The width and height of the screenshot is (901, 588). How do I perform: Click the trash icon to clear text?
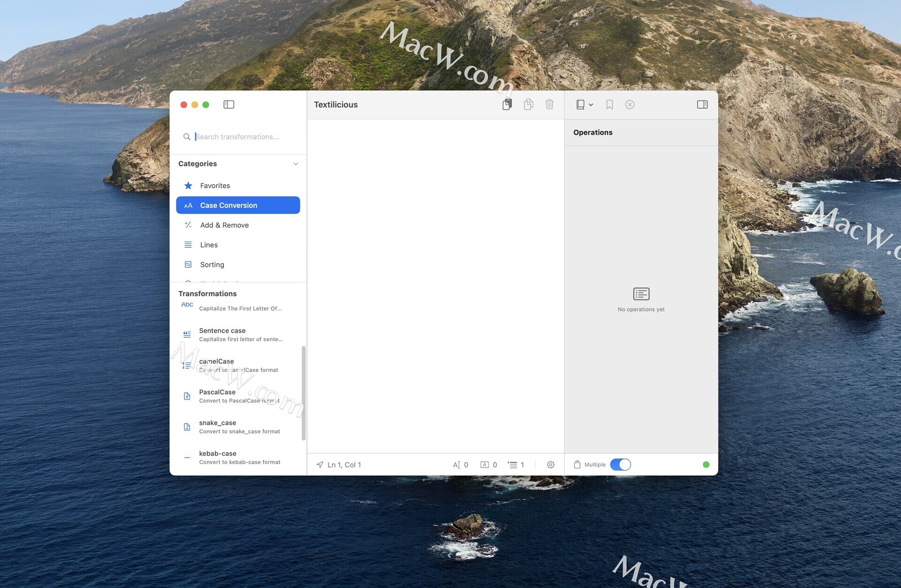pos(550,105)
